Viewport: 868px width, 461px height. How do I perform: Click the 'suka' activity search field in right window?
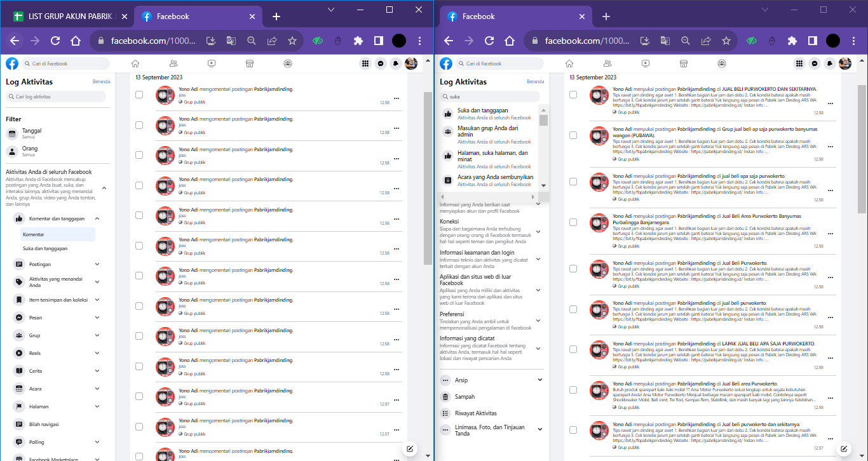coord(490,97)
